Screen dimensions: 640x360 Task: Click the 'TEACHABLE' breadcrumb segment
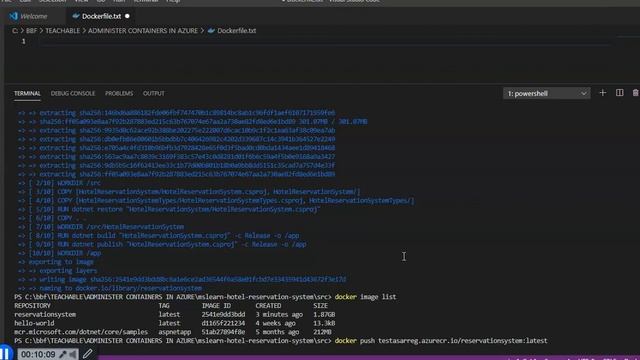(62, 31)
